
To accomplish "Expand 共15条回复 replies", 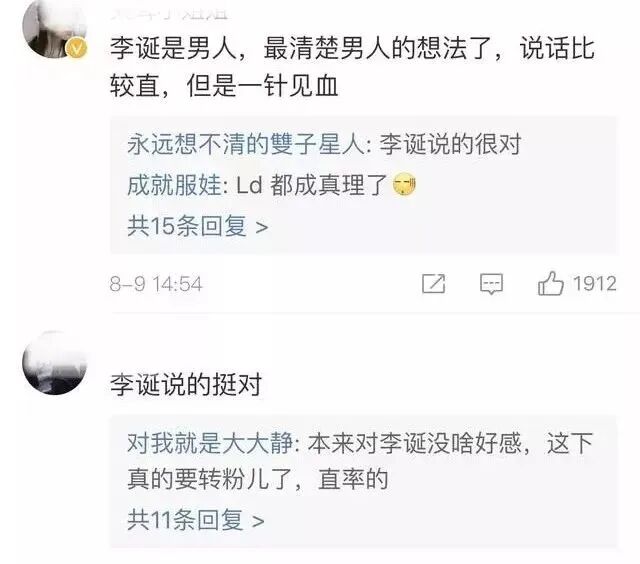I will [198, 226].
